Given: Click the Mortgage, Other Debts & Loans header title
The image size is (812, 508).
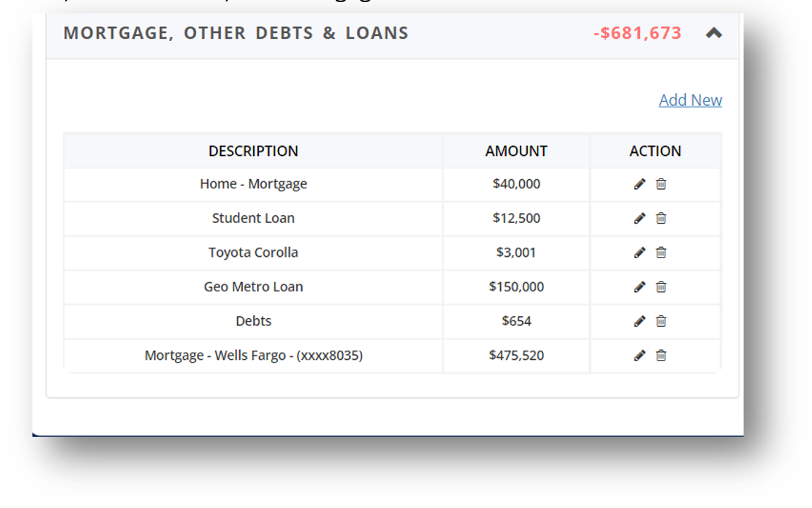Looking at the screenshot, I should [236, 33].
